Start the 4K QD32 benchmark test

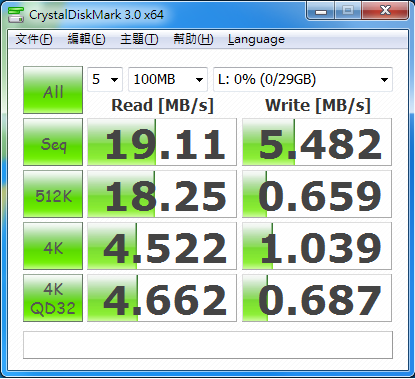point(53,298)
